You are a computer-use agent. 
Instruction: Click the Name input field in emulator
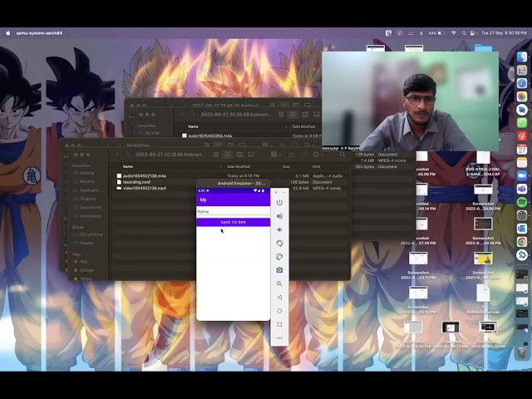pyautogui.click(x=233, y=212)
